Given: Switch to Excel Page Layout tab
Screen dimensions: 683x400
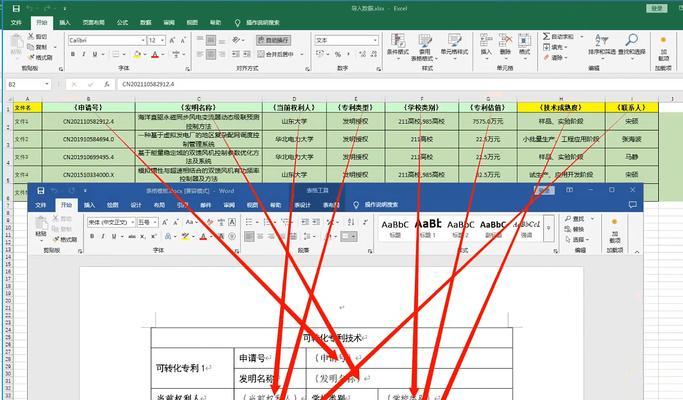Looking at the screenshot, I should (x=94, y=23).
